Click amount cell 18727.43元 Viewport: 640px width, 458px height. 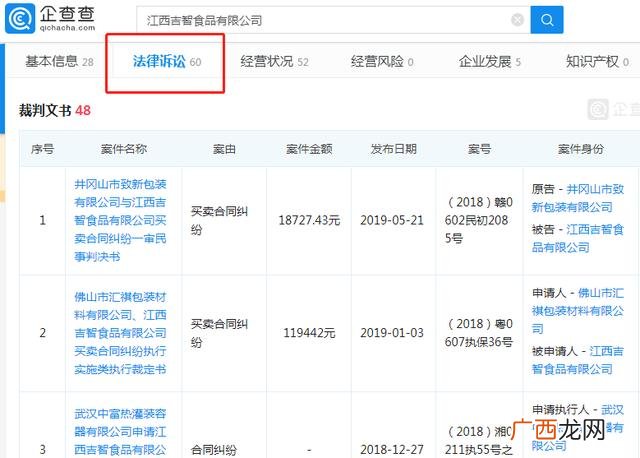(309, 220)
